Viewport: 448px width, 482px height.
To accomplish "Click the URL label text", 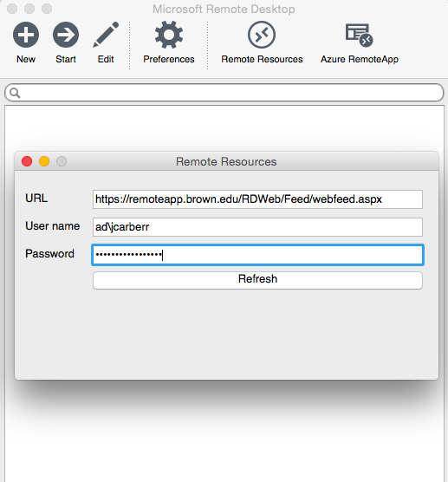I will (36, 199).
